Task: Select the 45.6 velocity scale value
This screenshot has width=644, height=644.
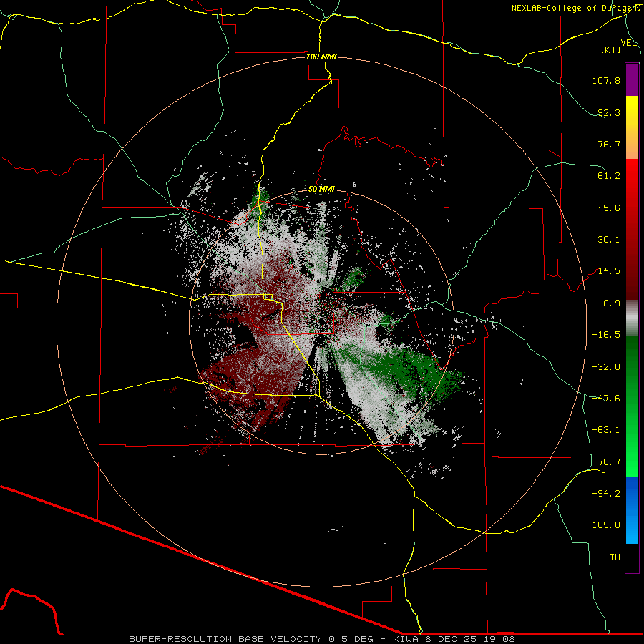Action: (x=609, y=208)
